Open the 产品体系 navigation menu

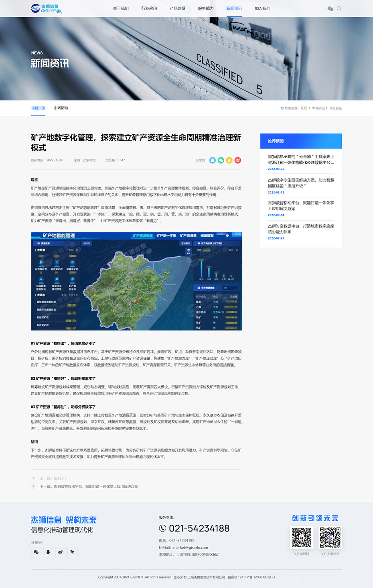pyautogui.click(x=177, y=8)
